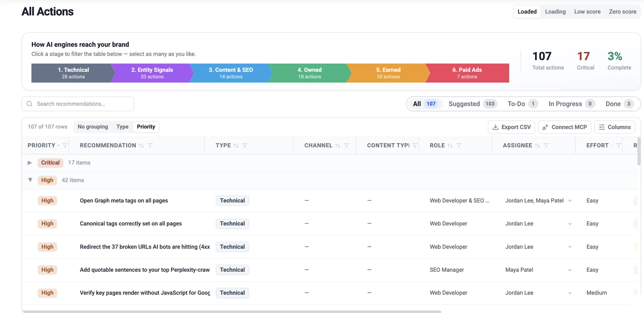Image resolution: width=644 pixels, height=313 pixels.
Task: Open assignee dropdown for Redirect broken URLs row
Action: click(x=570, y=247)
